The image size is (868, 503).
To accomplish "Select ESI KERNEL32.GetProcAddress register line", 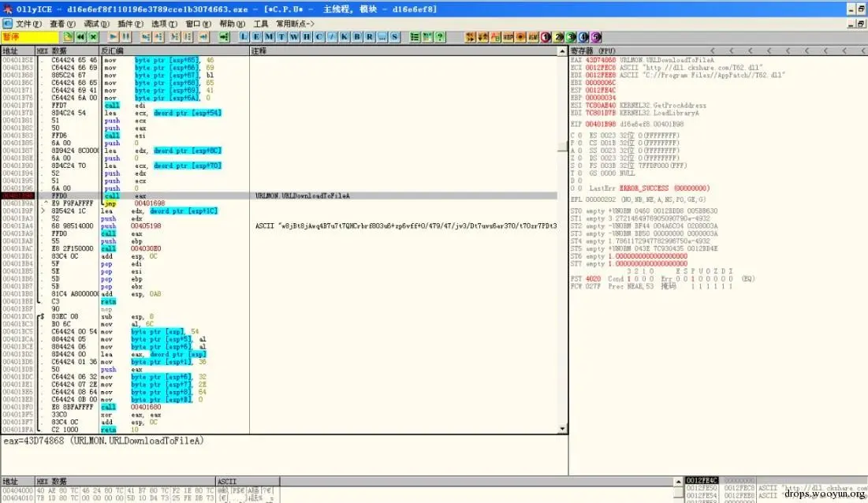I will click(639, 105).
